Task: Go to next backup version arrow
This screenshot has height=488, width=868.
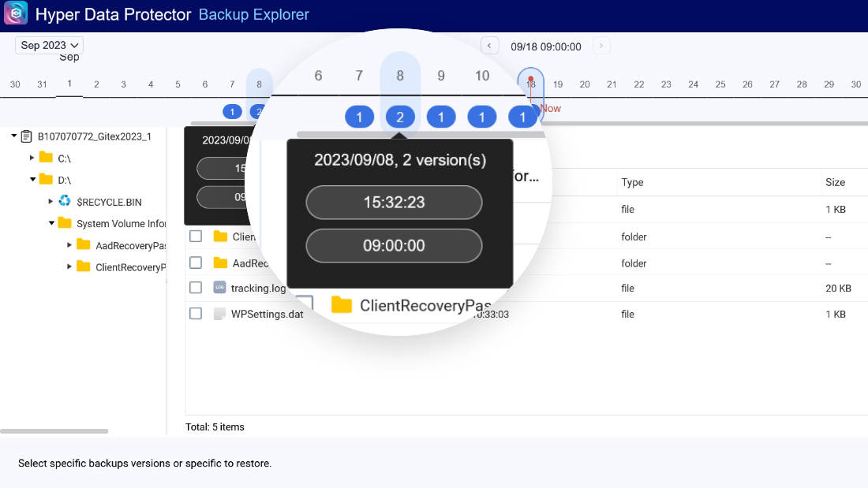Action: tap(601, 46)
